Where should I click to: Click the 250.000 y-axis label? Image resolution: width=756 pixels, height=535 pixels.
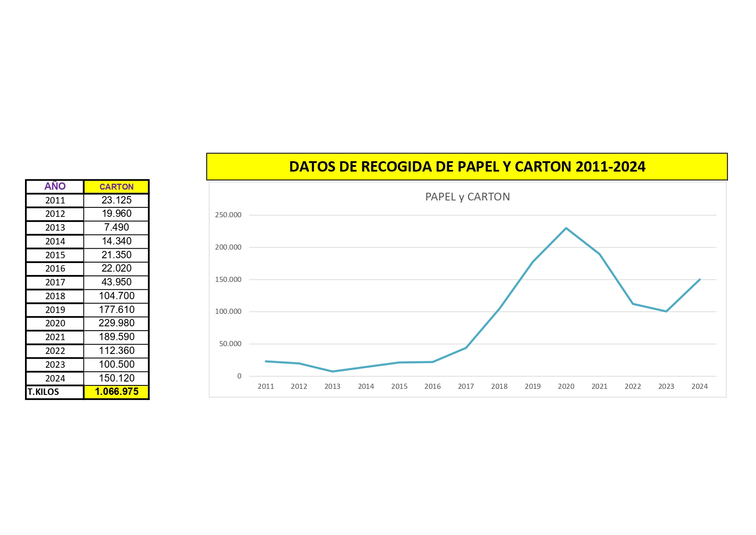(228, 215)
